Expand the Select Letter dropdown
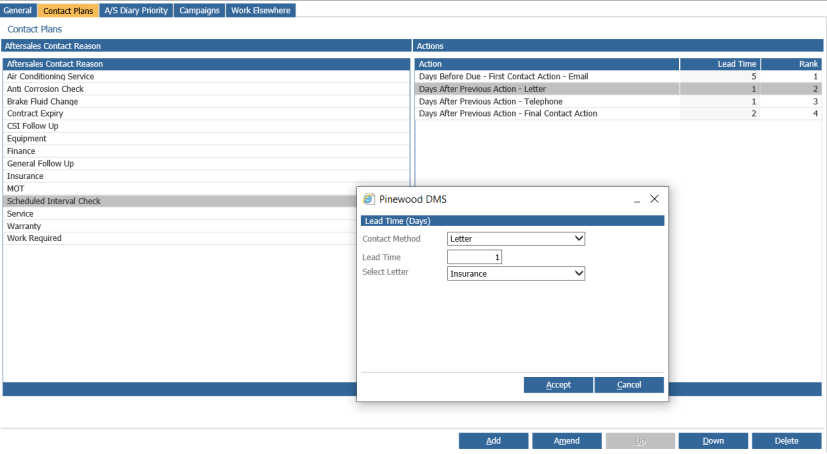This screenshot has width=827, height=454. (516, 274)
